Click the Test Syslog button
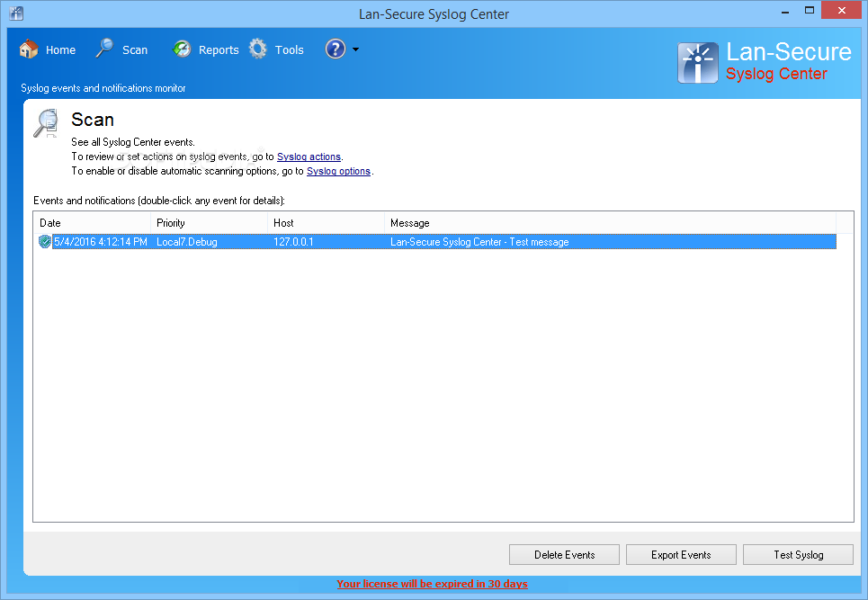868x600 pixels. pyautogui.click(x=798, y=555)
